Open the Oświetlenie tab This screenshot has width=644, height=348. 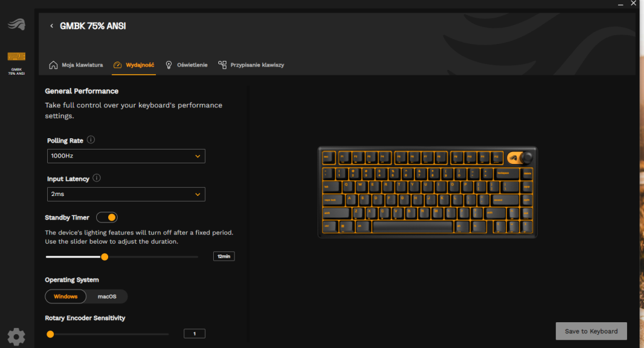point(186,65)
